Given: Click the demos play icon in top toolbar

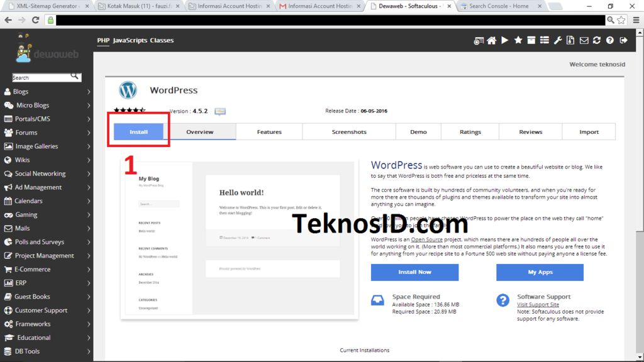Looking at the screenshot, I should [x=505, y=40].
